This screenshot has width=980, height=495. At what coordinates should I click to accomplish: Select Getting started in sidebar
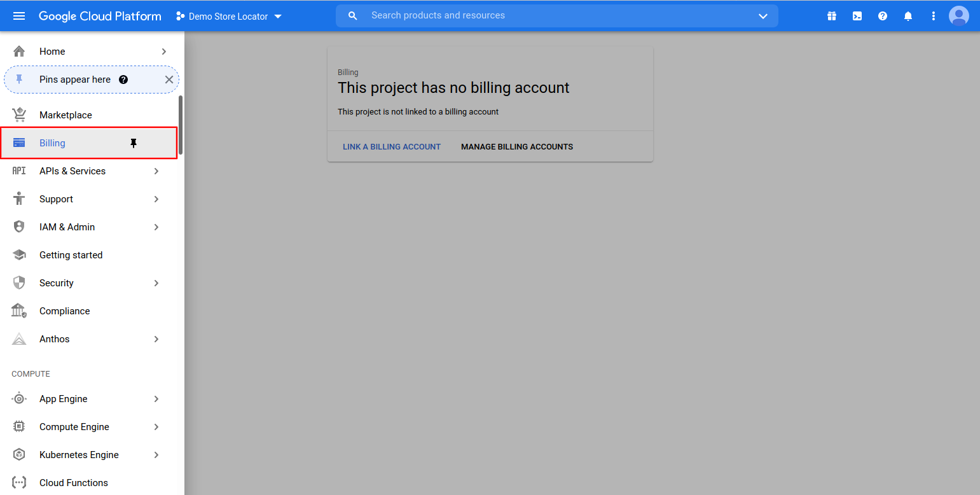tap(71, 255)
